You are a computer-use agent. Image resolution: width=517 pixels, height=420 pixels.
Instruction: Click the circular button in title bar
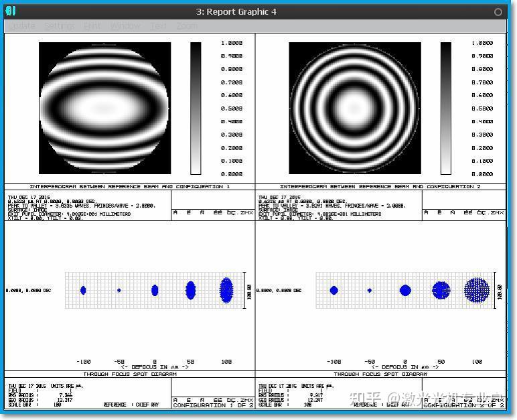click(498, 12)
